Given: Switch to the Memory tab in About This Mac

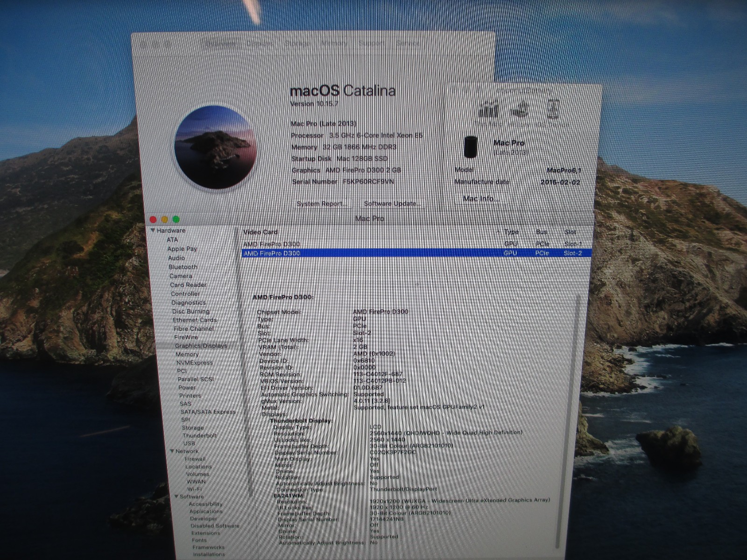Looking at the screenshot, I should (334, 44).
